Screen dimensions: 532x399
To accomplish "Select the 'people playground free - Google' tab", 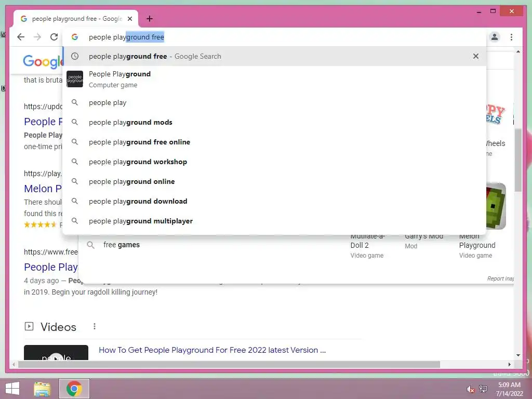I will pos(76,19).
